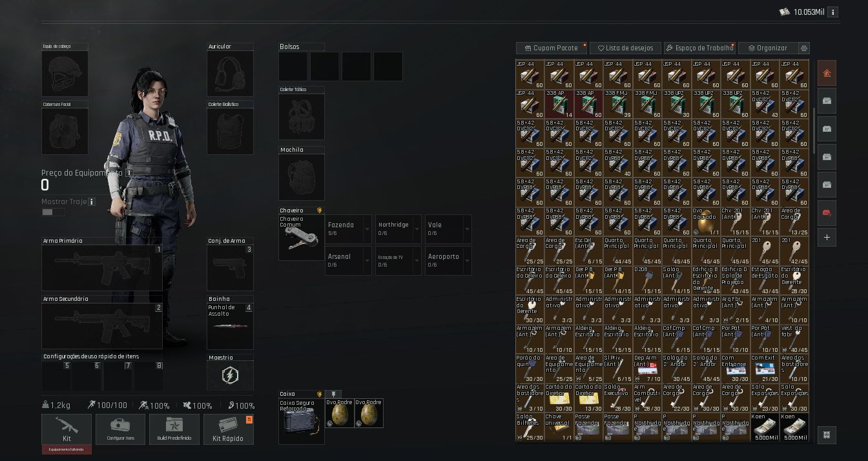Open the stash icon below the grid
This screenshot has width=868, height=461.
pyautogui.click(x=827, y=435)
